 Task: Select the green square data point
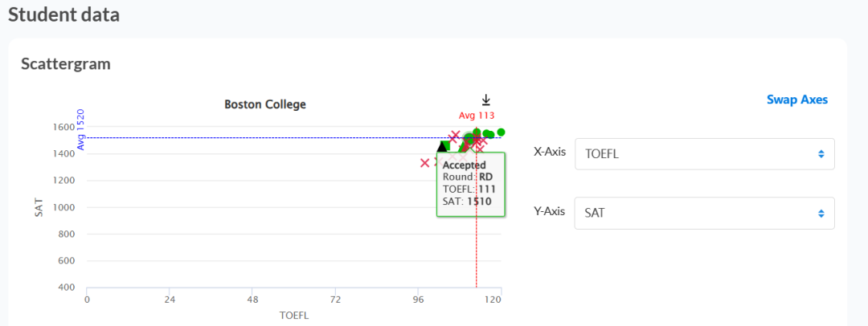[x=445, y=145]
